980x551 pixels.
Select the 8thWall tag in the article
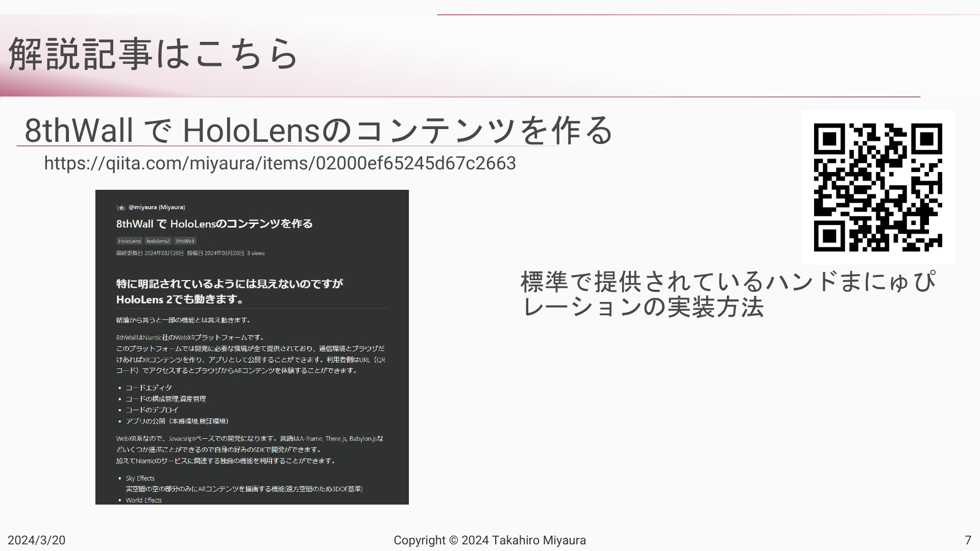tap(185, 241)
